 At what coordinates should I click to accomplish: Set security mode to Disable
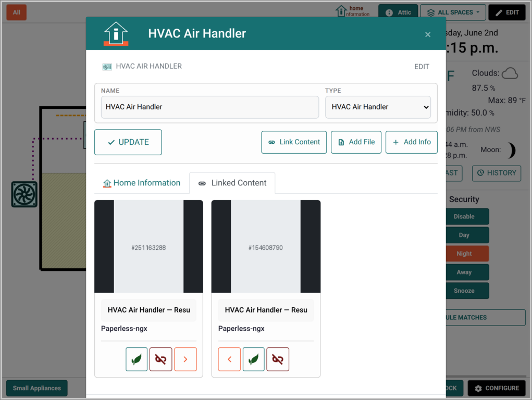[467, 217]
